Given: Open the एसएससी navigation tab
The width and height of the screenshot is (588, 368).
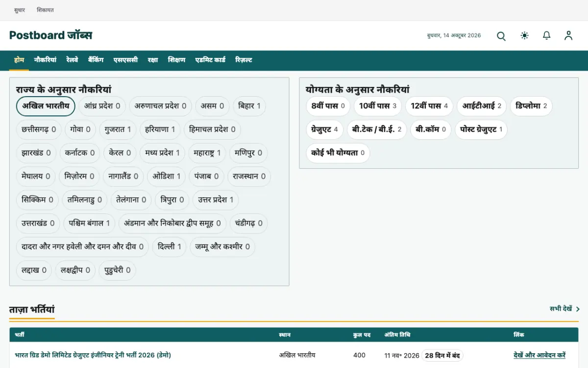Looking at the screenshot, I should coord(125,60).
